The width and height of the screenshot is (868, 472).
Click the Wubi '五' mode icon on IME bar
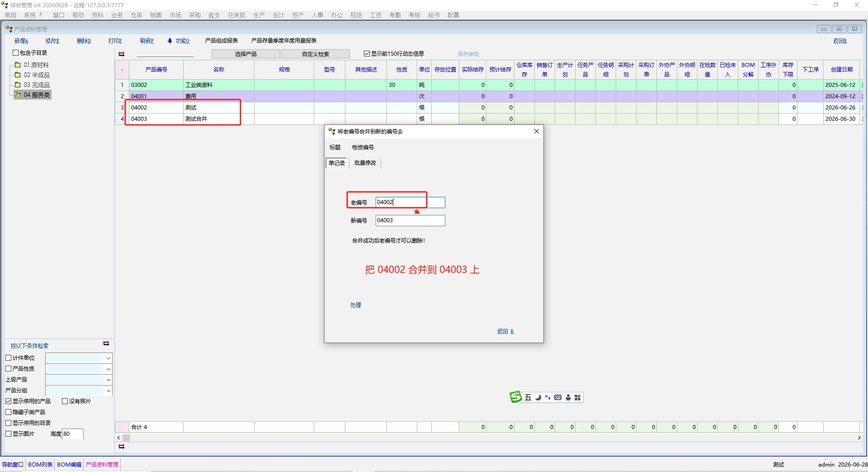(x=528, y=398)
